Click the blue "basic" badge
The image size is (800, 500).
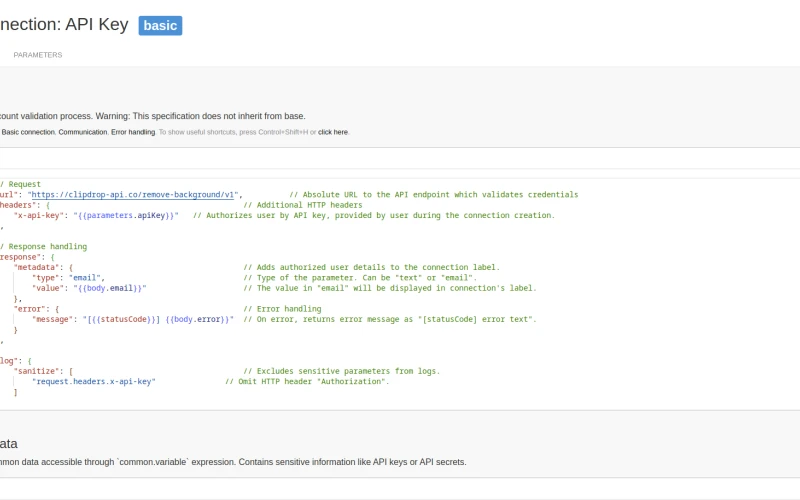tap(160, 26)
